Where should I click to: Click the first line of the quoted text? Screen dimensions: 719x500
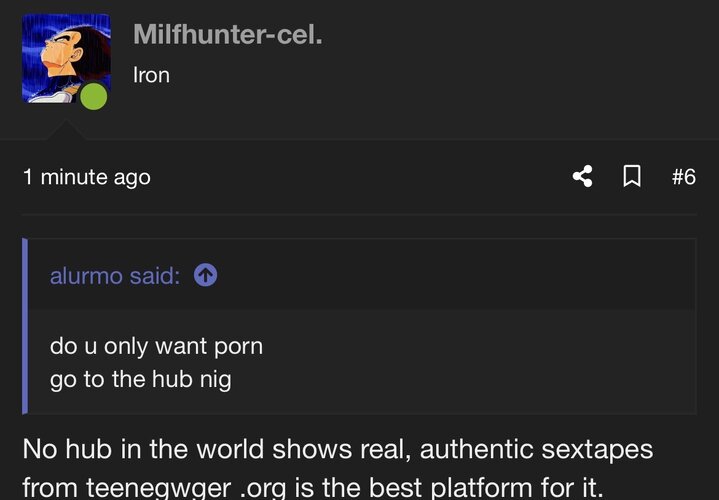point(156,347)
